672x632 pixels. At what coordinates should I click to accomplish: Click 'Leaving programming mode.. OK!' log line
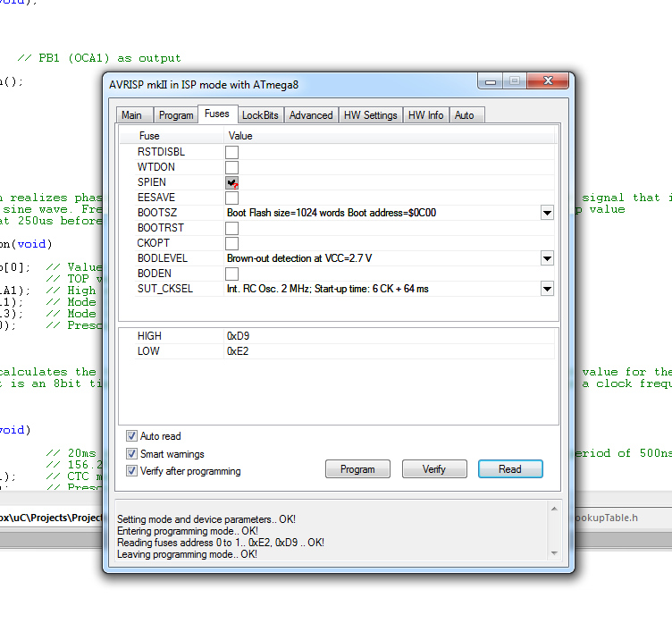[188, 554]
